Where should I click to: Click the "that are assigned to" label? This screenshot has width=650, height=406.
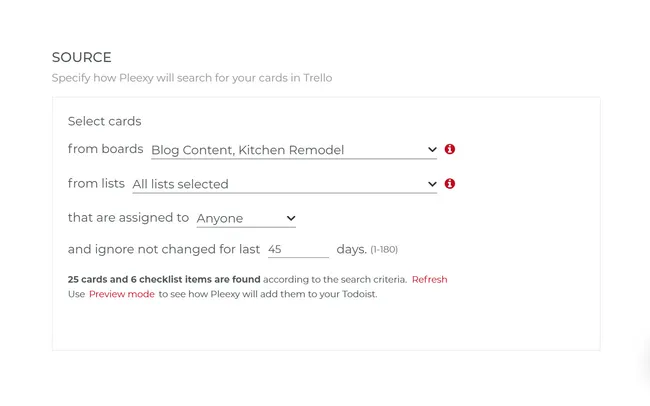pos(128,218)
